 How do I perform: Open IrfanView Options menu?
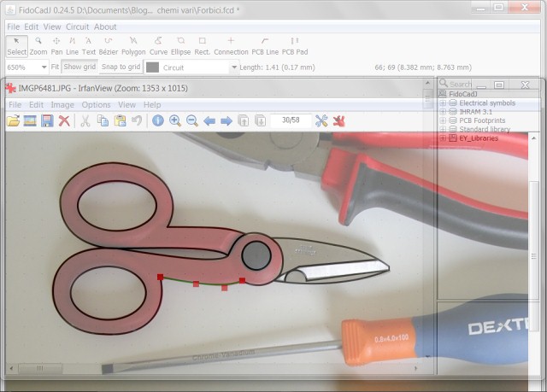96,104
